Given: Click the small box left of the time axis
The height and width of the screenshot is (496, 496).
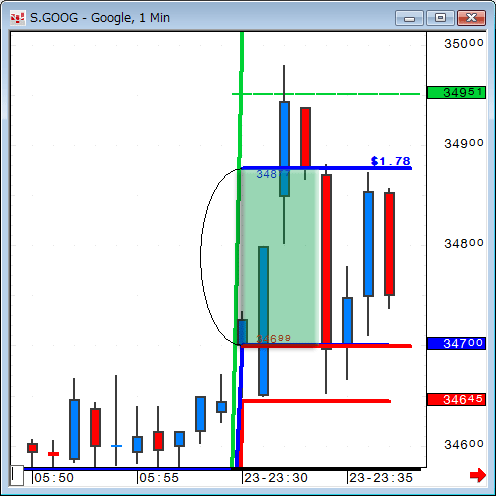Looking at the screenshot, I should (17, 476).
